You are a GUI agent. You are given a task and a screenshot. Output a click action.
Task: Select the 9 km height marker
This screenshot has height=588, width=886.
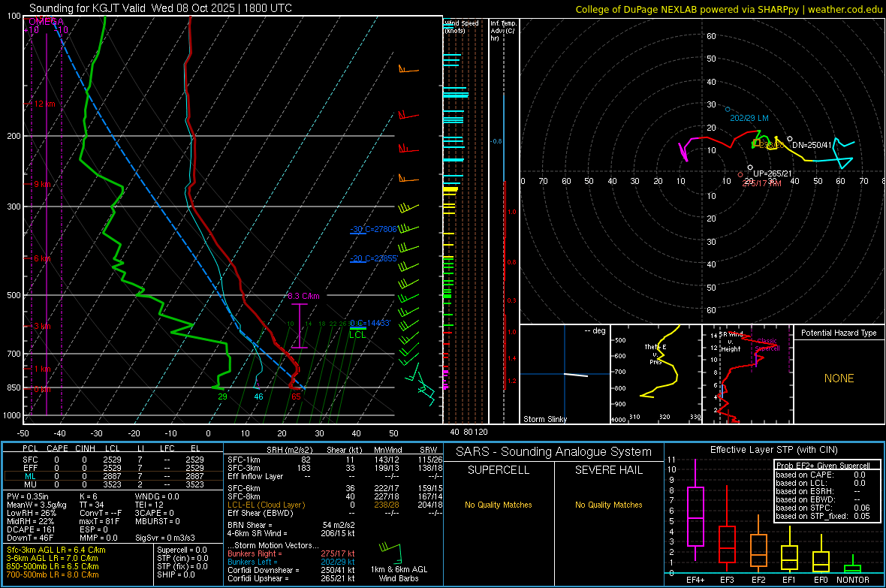42,184
